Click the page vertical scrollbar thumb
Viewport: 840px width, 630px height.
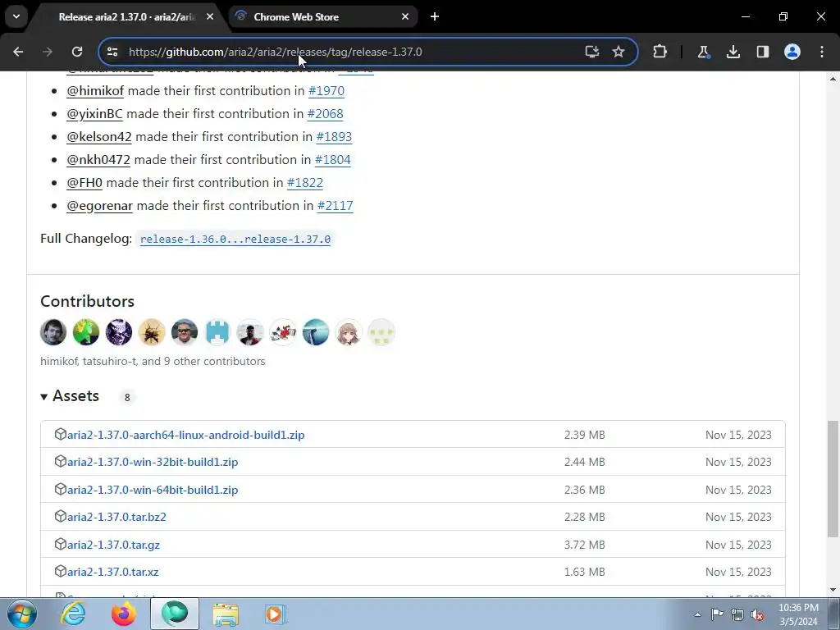click(833, 478)
